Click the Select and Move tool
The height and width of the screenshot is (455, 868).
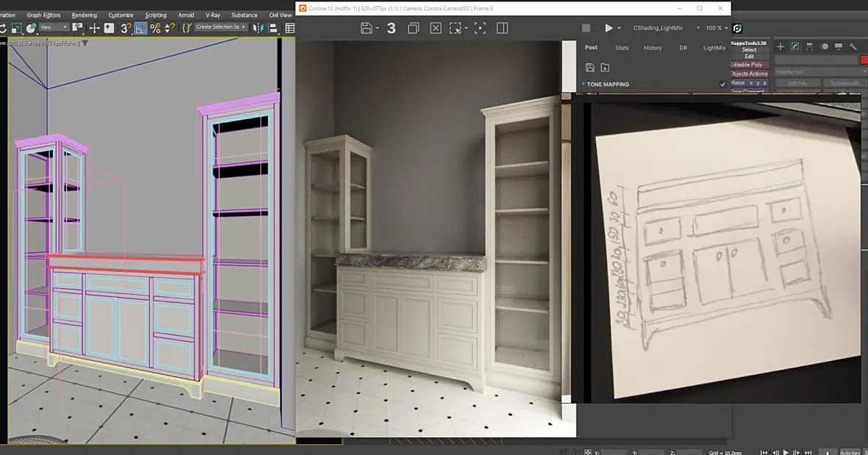94,28
